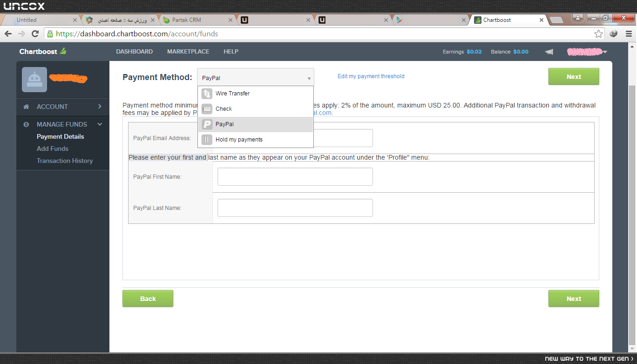The width and height of the screenshot is (637, 364).
Task: Click the browser extension icon beside the star
Action: click(x=614, y=34)
